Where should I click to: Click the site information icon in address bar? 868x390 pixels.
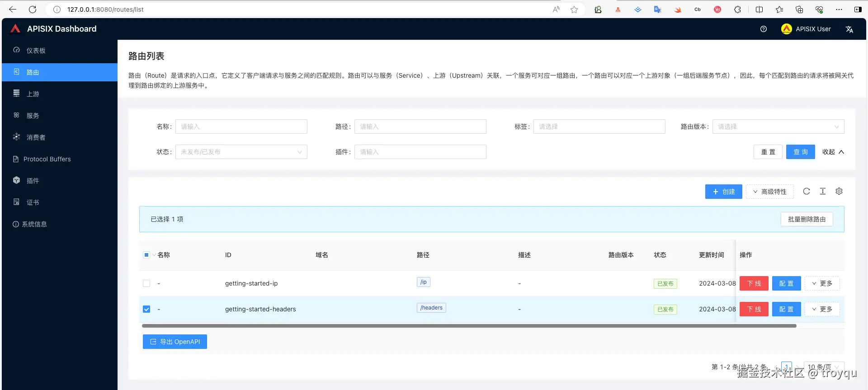[57, 9]
